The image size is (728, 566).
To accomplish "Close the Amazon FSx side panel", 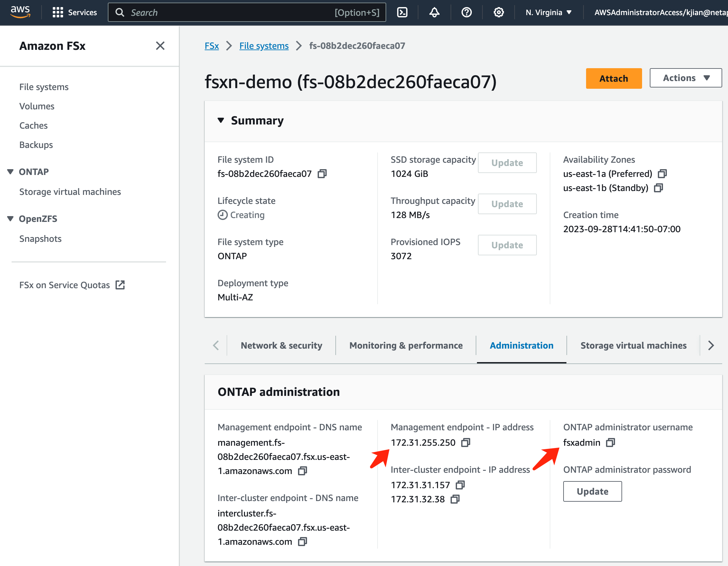I will pos(160,46).
